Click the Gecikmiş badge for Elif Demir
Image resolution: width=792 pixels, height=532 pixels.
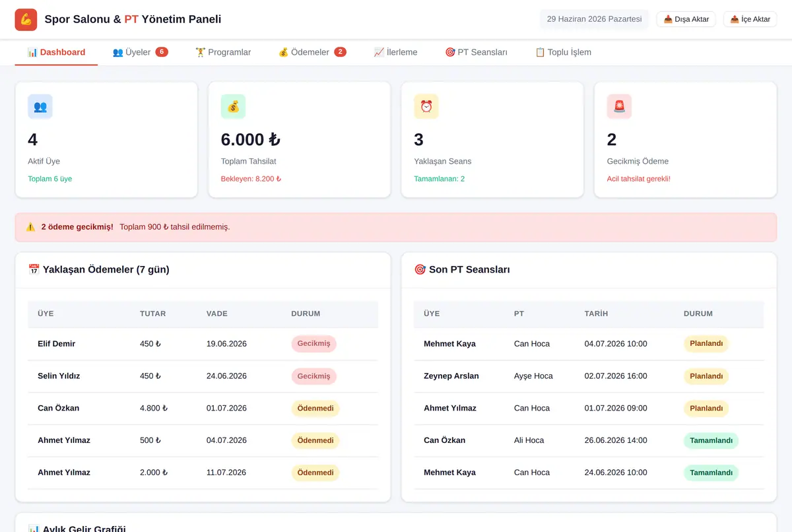point(314,344)
